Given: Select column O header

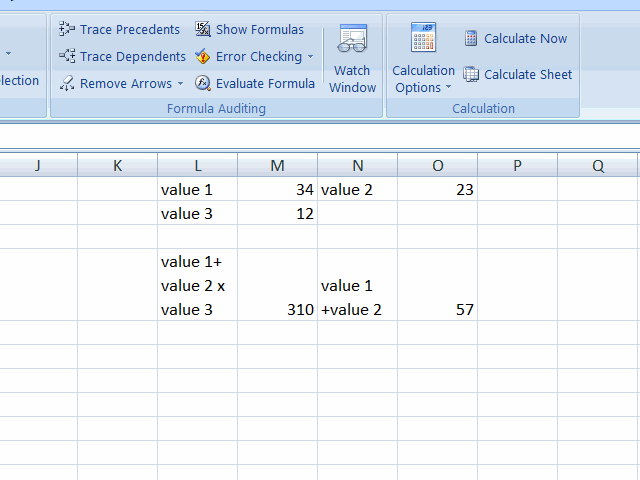Looking at the screenshot, I should click(438, 165).
